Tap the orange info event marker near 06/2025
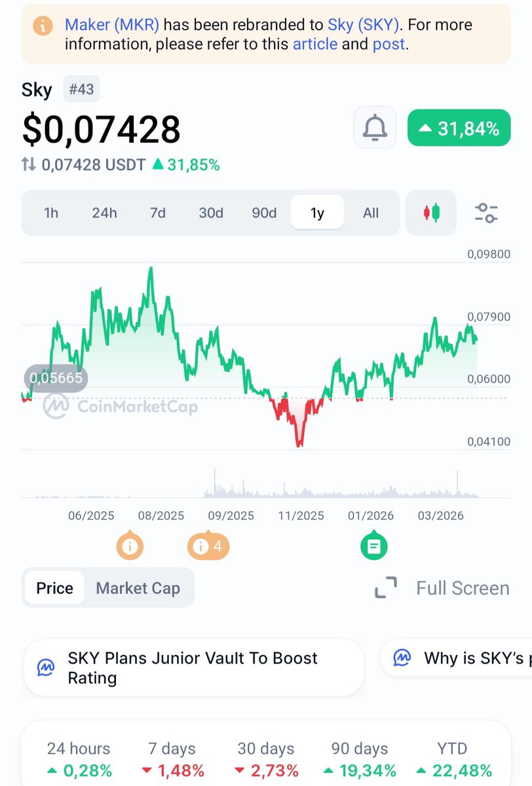Screen dimensions: 532x786 tap(130, 546)
